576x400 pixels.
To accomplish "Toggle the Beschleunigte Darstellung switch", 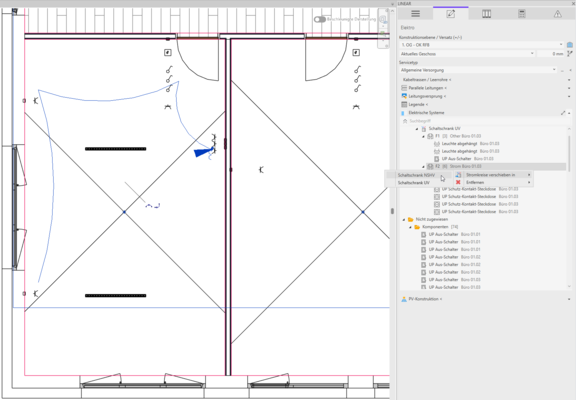I will (x=320, y=19).
